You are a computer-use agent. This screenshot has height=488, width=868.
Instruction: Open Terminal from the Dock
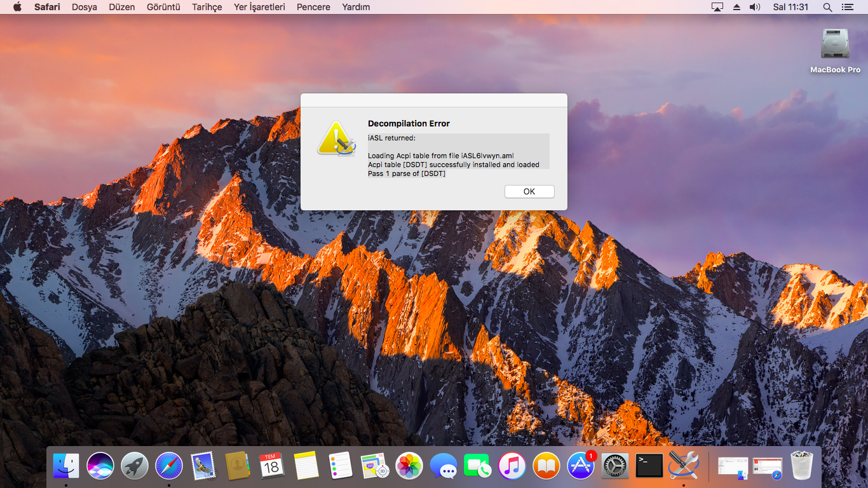649,466
